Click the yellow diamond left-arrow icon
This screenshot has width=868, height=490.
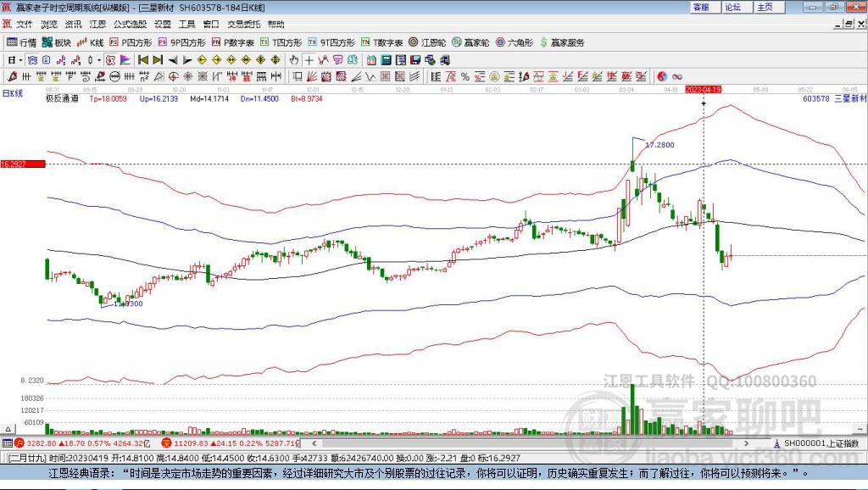pyautogui.click(x=202, y=60)
